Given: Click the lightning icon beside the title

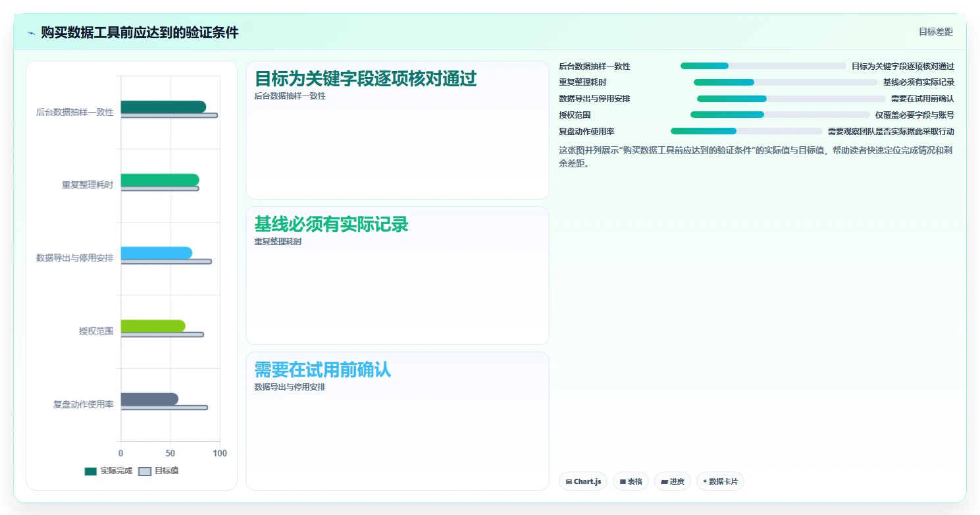Looking at the screenshot, I should [32, 33].
